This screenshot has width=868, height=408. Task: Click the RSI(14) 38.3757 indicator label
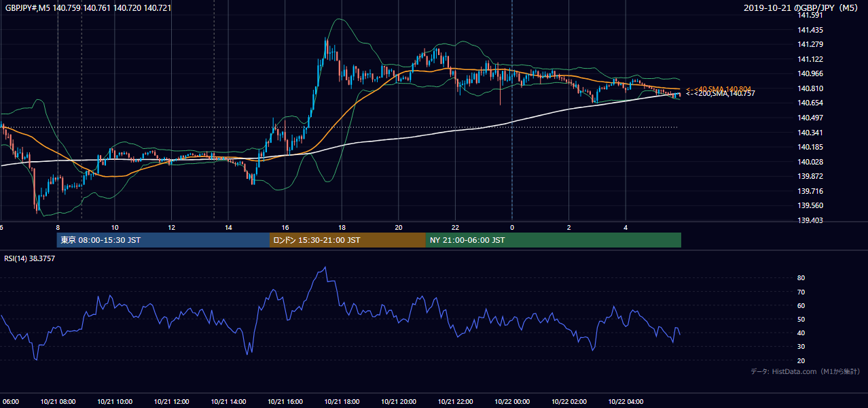(x=30, y=258)
